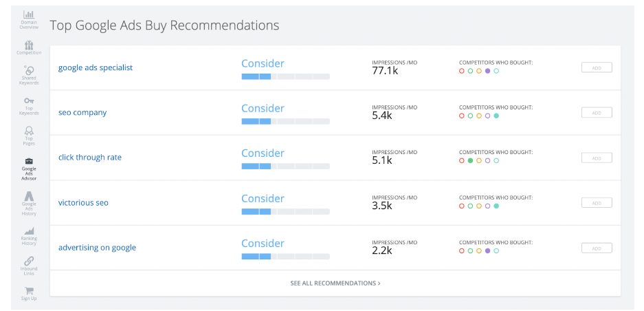Screen dimensions: 644x311
Task: Open the Google Ads Advisor briefcase icon
Action: [x=29, y=162]
